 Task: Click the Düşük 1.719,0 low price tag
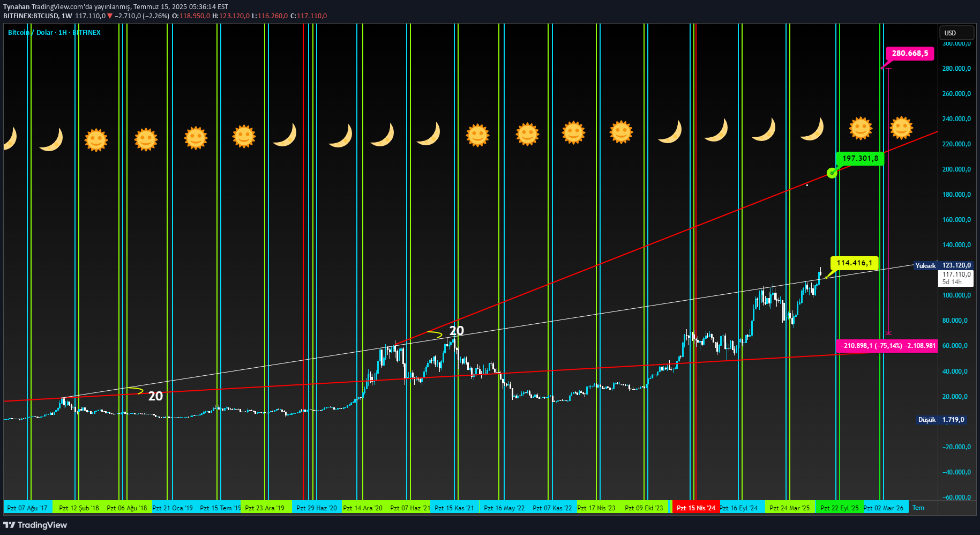coord(941,420)
